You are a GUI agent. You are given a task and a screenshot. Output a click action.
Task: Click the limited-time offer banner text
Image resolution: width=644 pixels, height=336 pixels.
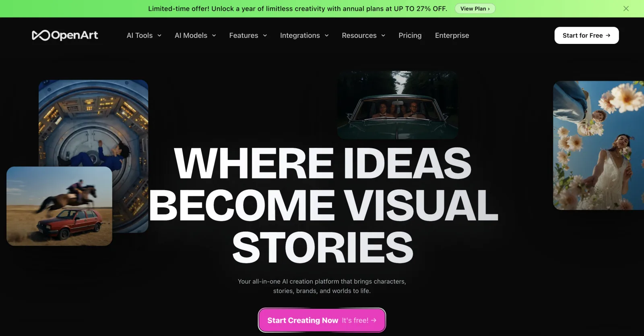point(297,8)
